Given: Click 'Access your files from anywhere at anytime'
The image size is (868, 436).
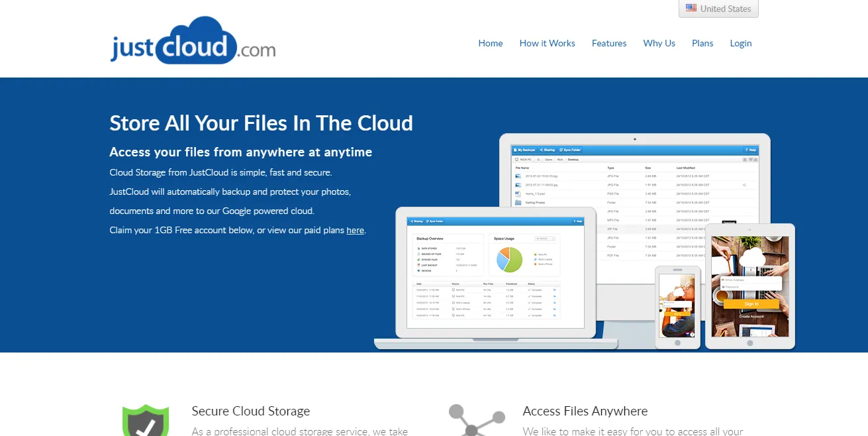Looking at the screenshot, I should pos(241,152).
